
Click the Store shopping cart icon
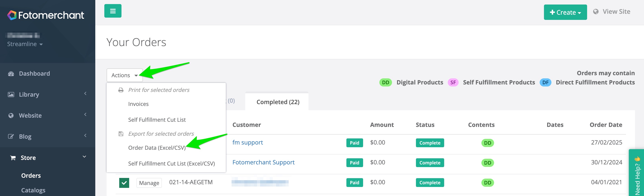pos(13,158)
